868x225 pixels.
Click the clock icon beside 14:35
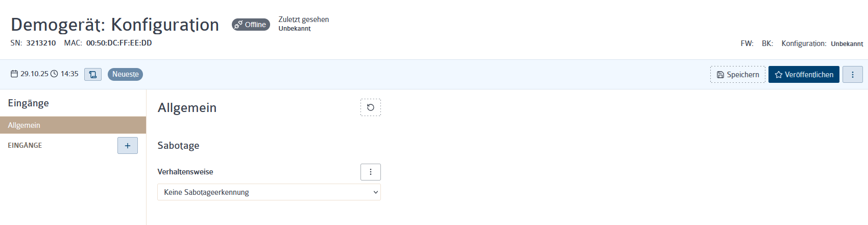(x=54, y=74)
